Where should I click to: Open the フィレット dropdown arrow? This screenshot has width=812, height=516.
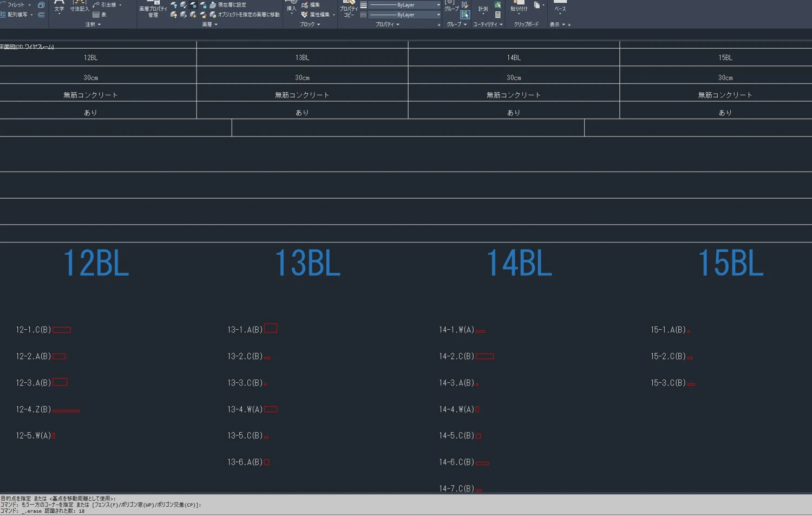[30, 5]
